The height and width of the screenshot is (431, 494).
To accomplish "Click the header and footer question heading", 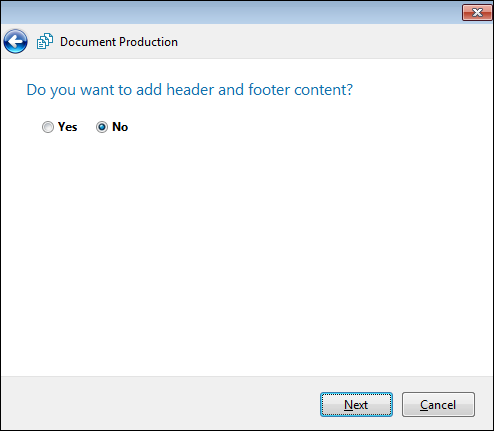I will coord(190,90).
